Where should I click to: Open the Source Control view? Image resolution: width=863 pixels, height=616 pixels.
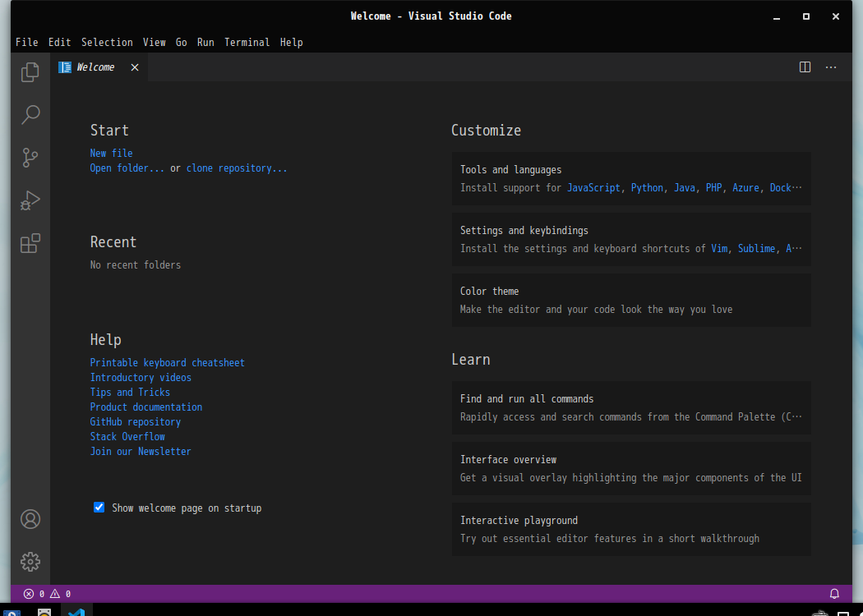pos(30,158)
